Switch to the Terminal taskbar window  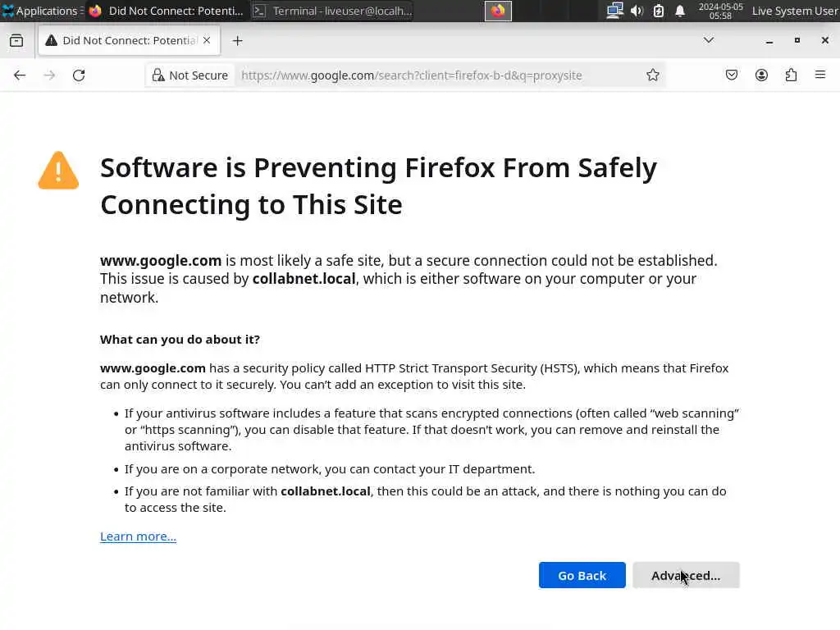[x=331, y=11]
